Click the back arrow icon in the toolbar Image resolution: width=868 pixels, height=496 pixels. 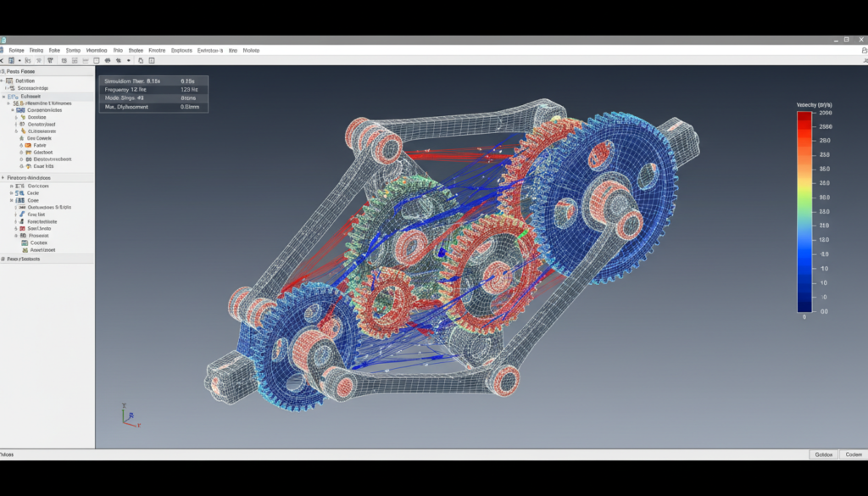point(2,60)
